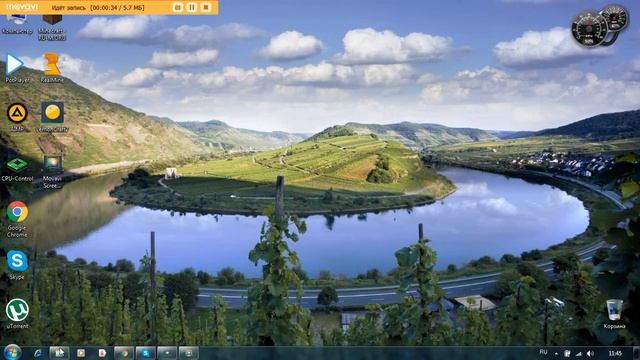Click the recording status text showing 00:00:34
This screenshot has height=360, width=640.
click(98, 7)
